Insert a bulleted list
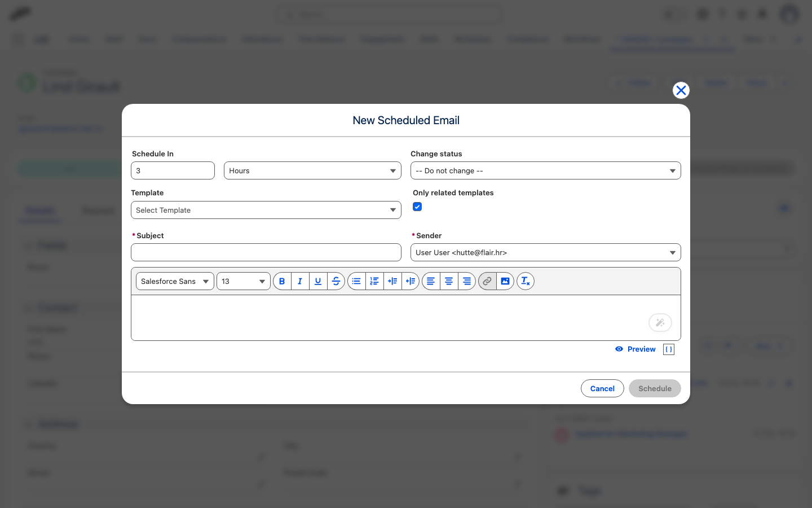Viewport: 812px width, 508px height. (x=356, y=281)
